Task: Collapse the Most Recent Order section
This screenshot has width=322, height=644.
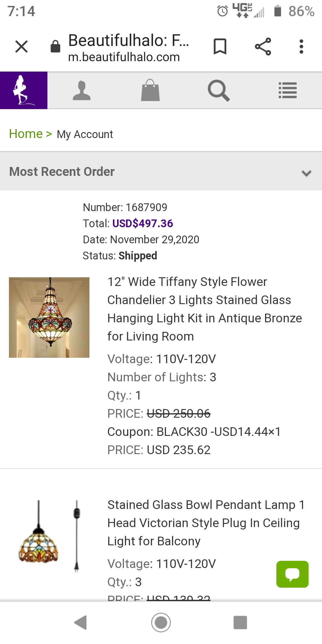Action: click(306, 172)
